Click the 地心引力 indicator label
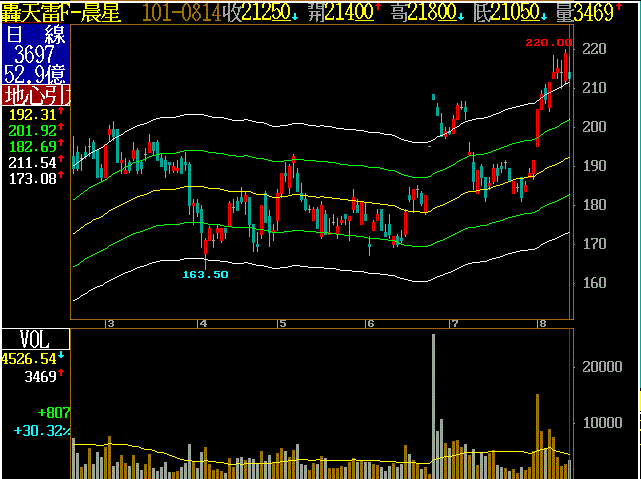 [x=36, y=96]
